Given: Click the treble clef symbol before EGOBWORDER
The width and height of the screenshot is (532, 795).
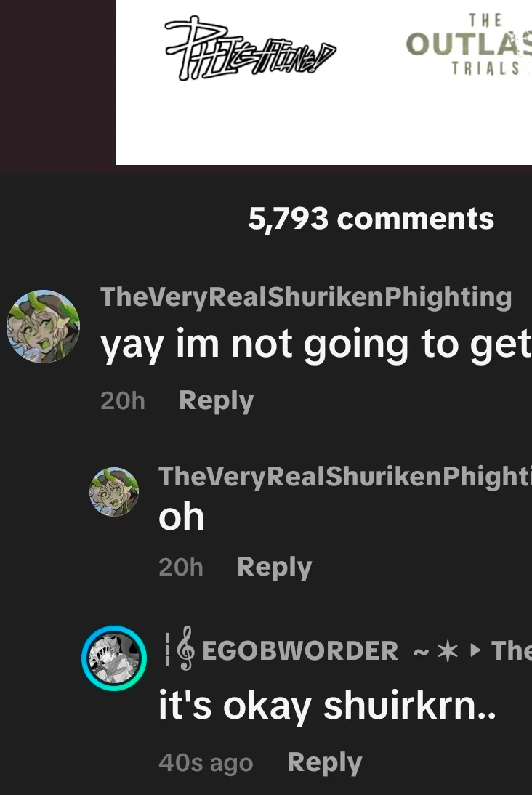Looking at the screenshot, I should click(186, 648).
